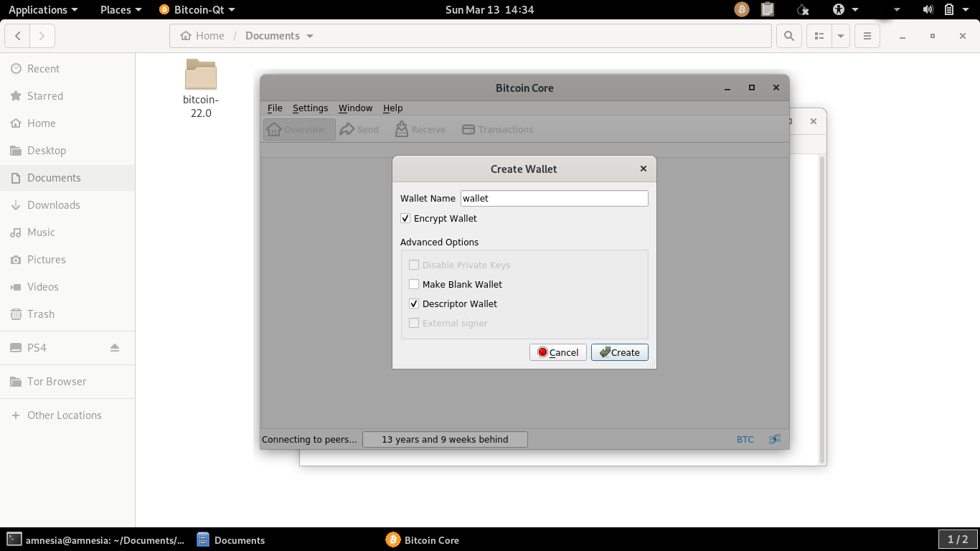The width and height of the screenshot is (980, 551).
Task: Select the Overview toolbar tab
Action: click(x=298, y=129)
